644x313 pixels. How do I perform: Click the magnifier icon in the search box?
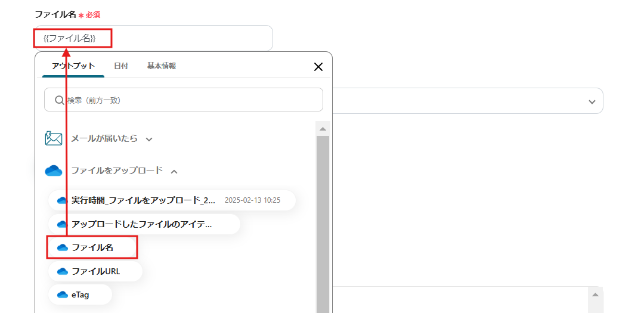[60, 100]
